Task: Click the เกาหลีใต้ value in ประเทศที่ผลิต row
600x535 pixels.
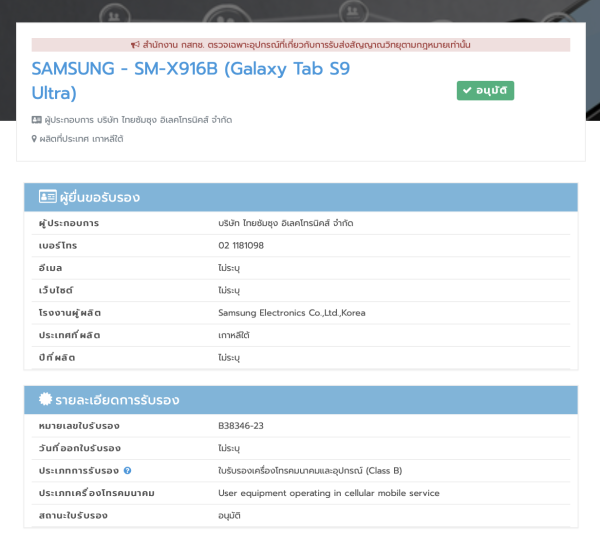Action: click(x=234, y=335)
